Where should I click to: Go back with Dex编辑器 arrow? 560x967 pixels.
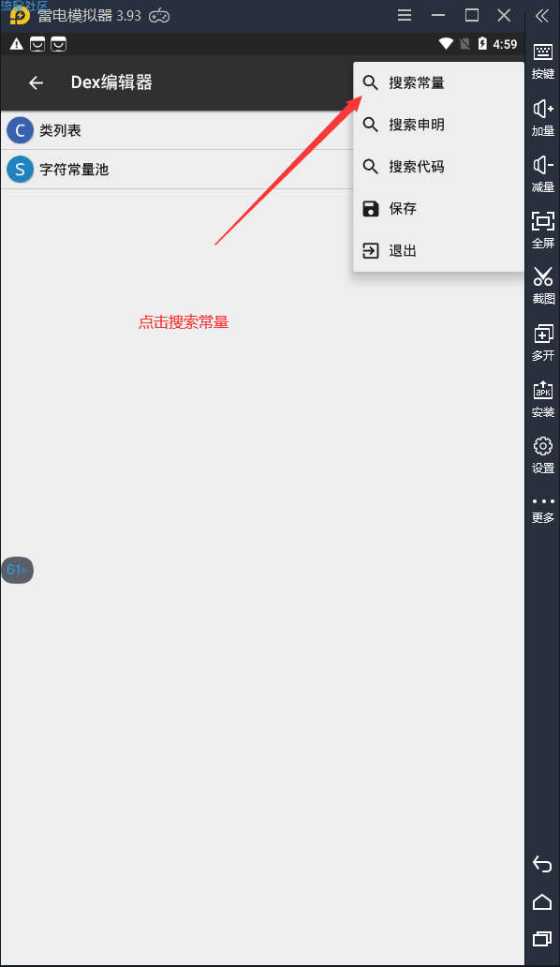[36, 82]
